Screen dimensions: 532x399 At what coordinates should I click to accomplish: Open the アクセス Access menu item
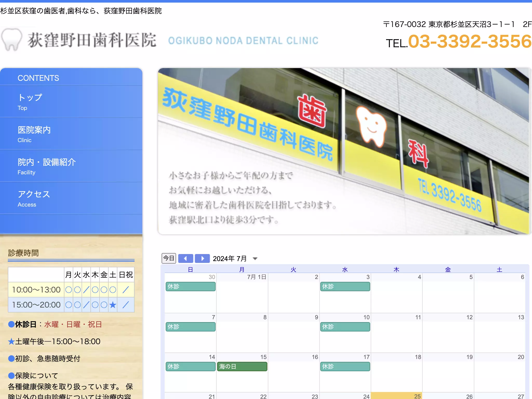coord(71,198)
